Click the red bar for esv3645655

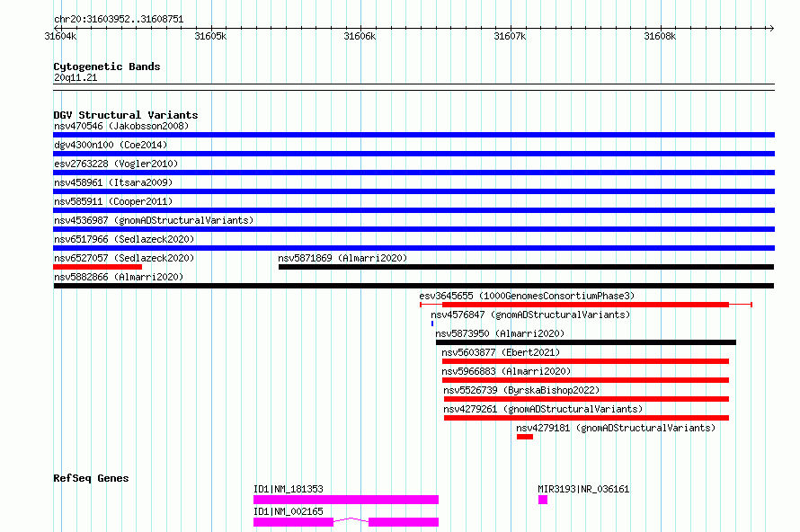coord(585,305)
